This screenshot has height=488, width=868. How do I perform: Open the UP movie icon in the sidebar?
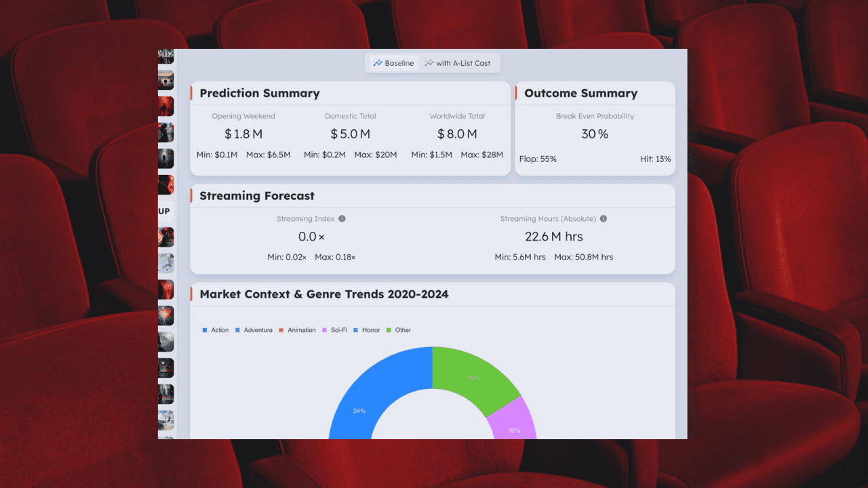pyautogui.click(x=165, y=211)
